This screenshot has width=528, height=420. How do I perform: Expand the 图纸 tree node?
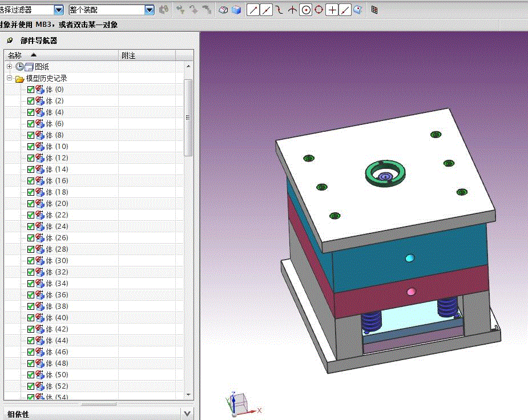click(x=10, y=67)
